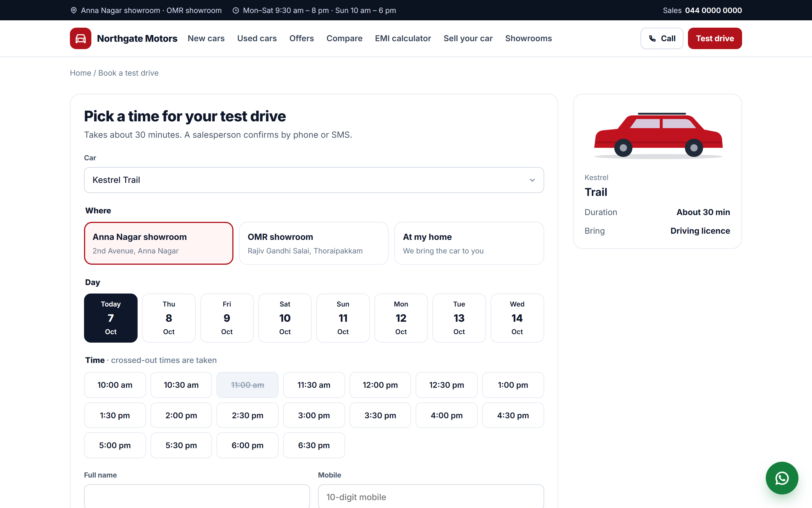This screenshot has height=508, width=812.
Task: Pick the 5:30 pm time slot
Action: 181,445
